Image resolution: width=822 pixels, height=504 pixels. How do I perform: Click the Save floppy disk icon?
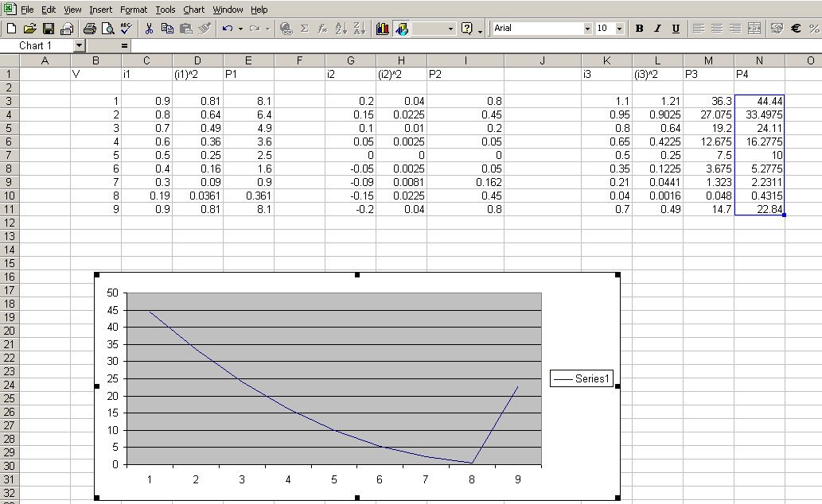coord(49,29)
